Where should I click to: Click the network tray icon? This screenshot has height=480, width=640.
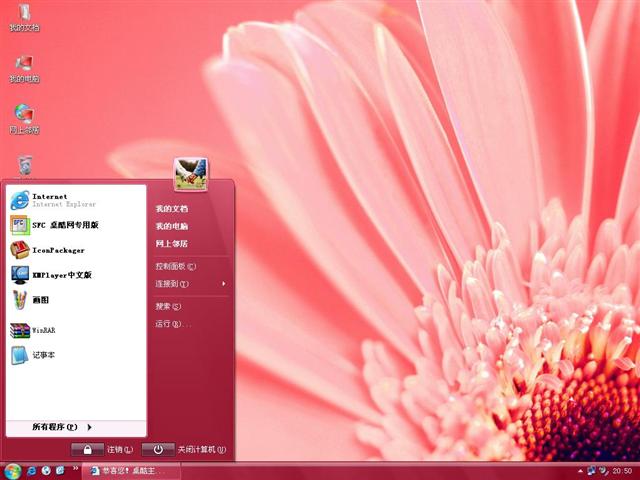click(591, 471)
